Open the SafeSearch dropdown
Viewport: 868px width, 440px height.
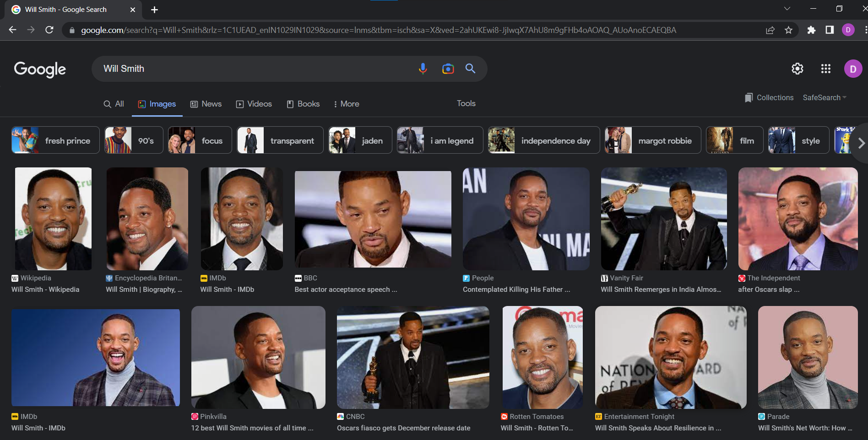[824, 97]
